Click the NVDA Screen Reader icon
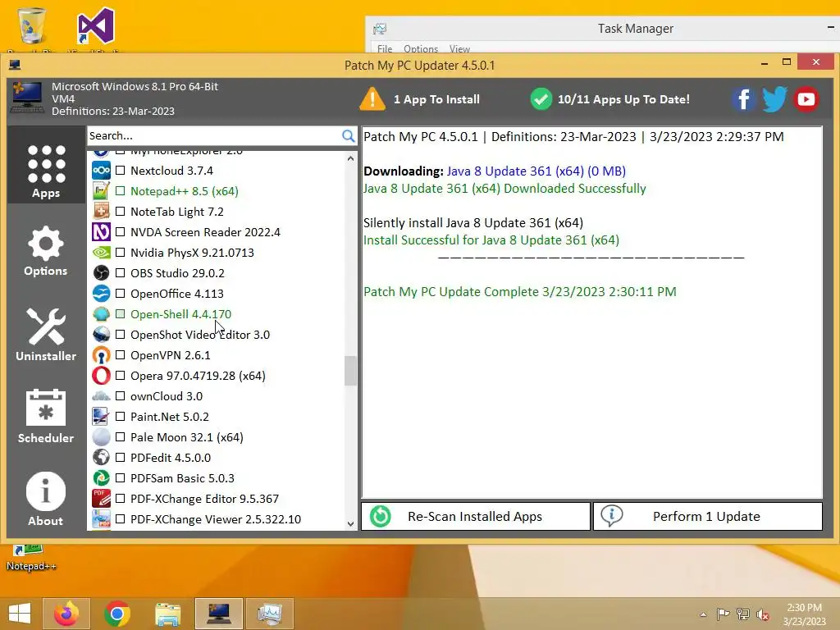The image size is (840, 630). pyautogui.click(x=101, y=232)
